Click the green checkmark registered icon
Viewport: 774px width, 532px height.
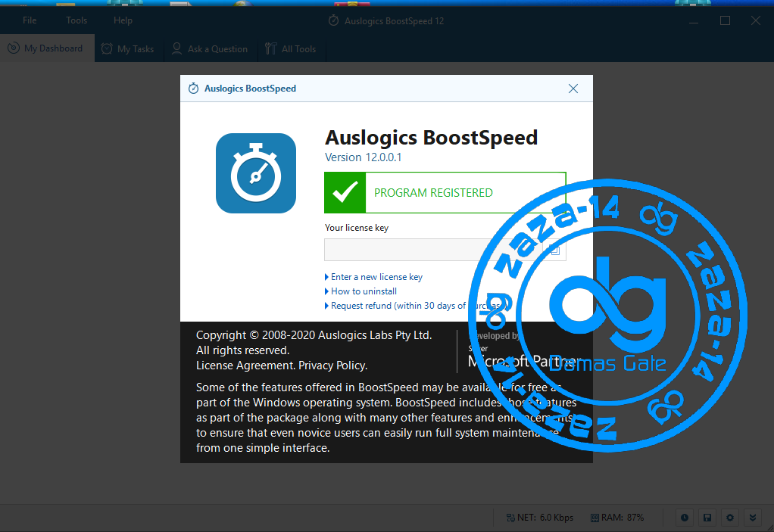345,192
